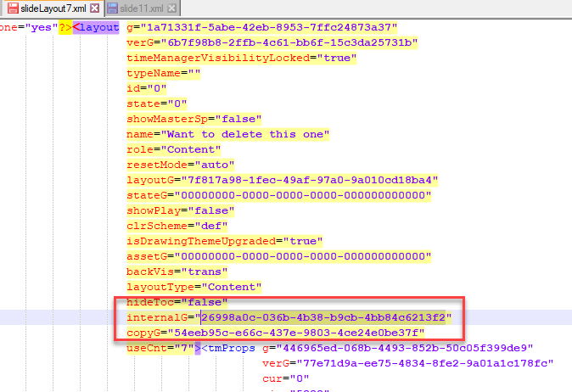The height and width of the screenshot is (392, 572).
Task: Click the internalG attribute name
Action: point(157,317)
